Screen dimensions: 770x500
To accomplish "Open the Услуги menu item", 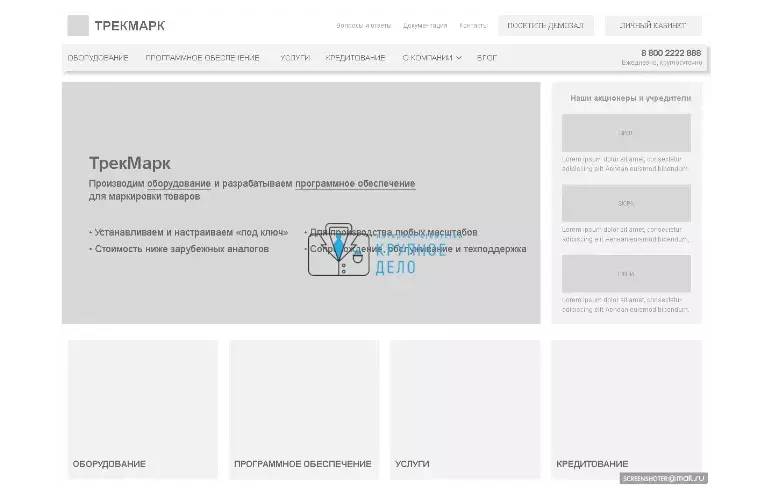I will (295, 58).
